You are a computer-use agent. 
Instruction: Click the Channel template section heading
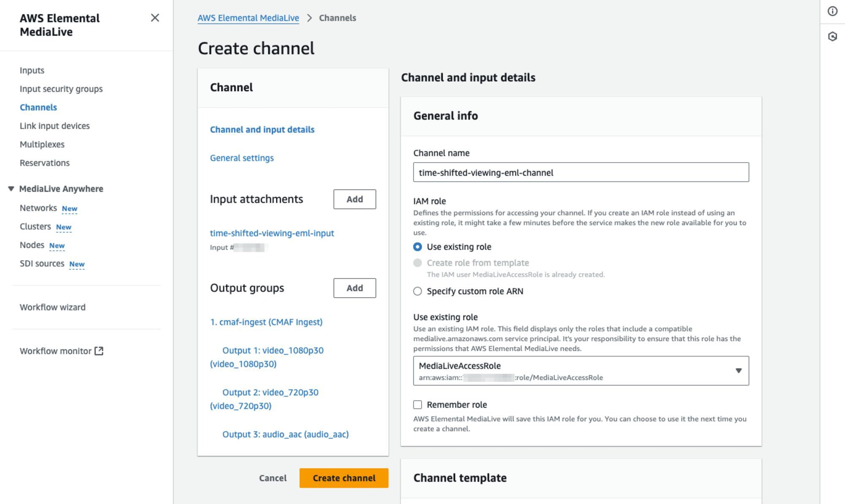[x=460, y=478]
